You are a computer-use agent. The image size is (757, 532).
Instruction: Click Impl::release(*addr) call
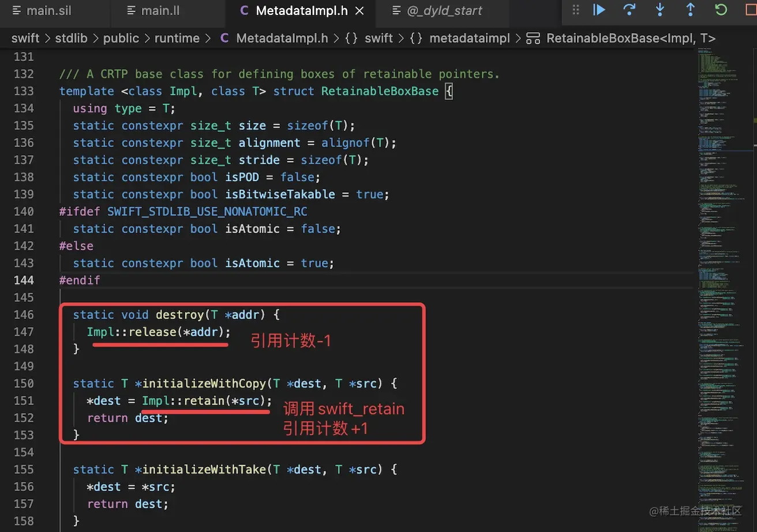159,332
